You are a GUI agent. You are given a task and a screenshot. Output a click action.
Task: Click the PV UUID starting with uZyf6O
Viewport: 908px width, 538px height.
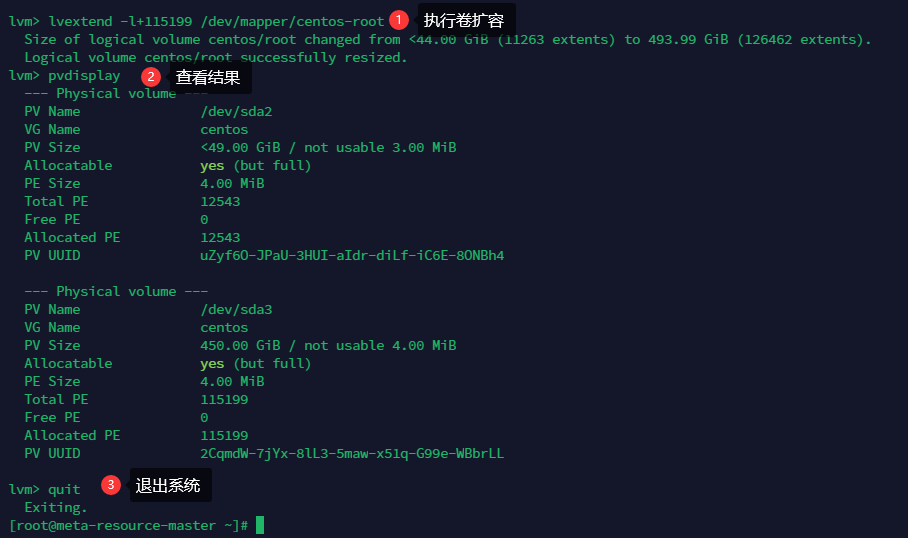[x=352, y=255]
